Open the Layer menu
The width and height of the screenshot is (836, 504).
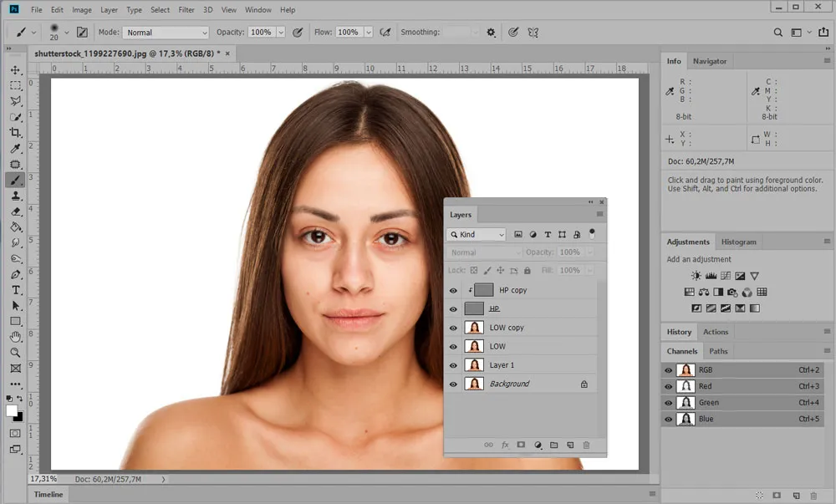tap(109, 9)
